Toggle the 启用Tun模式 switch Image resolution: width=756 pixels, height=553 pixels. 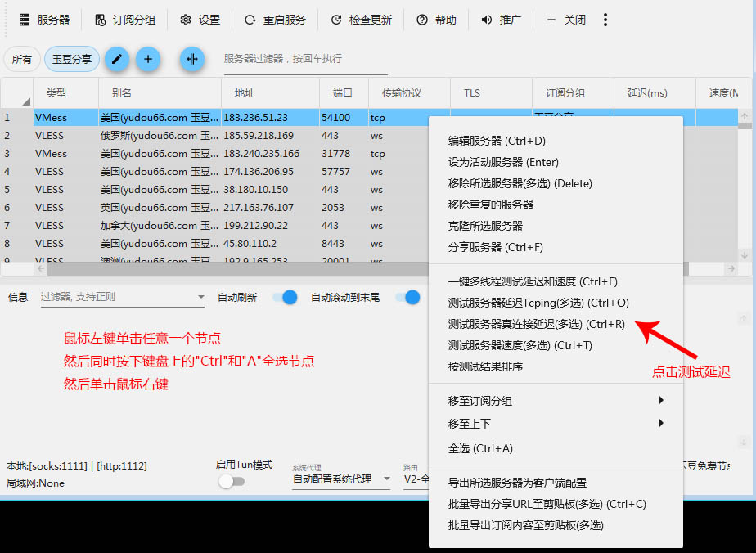(x=232, y=482)
